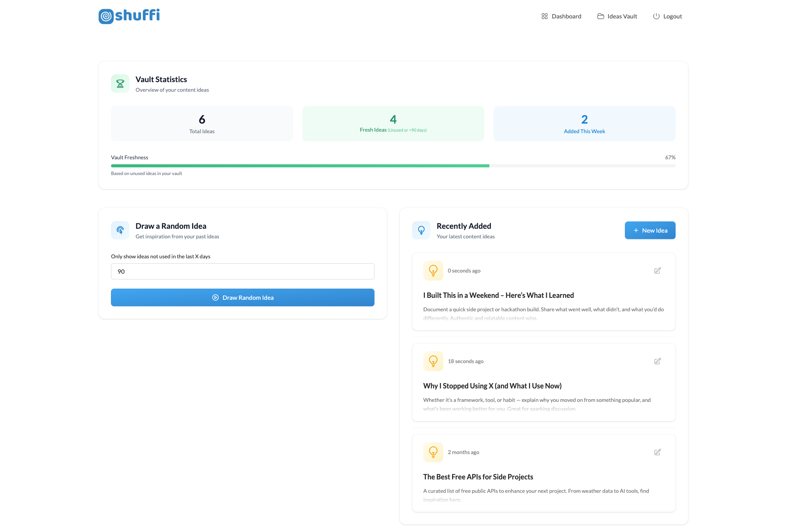Create an idea with New Idea button
Image resolution: width=812 pixels, height=527 pixels.
pyautogui.click(x=650, y=230)
